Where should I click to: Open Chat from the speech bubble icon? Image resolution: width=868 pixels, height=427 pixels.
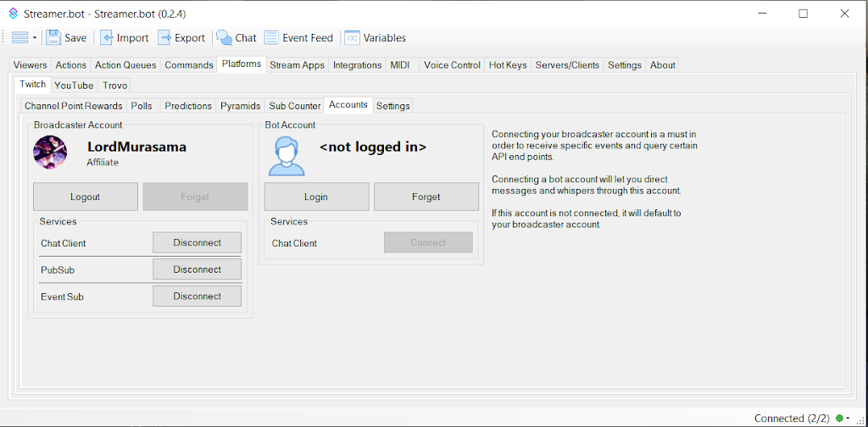225,37
